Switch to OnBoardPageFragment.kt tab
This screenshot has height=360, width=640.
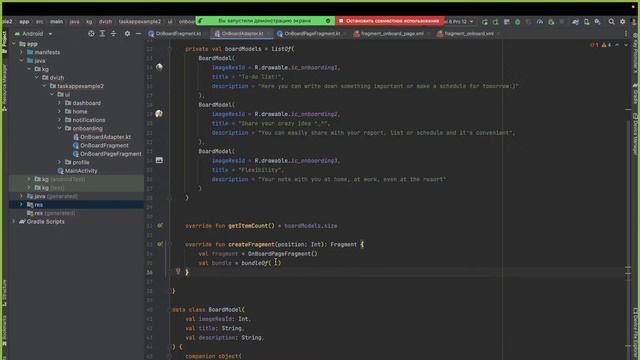click(311, 33)
